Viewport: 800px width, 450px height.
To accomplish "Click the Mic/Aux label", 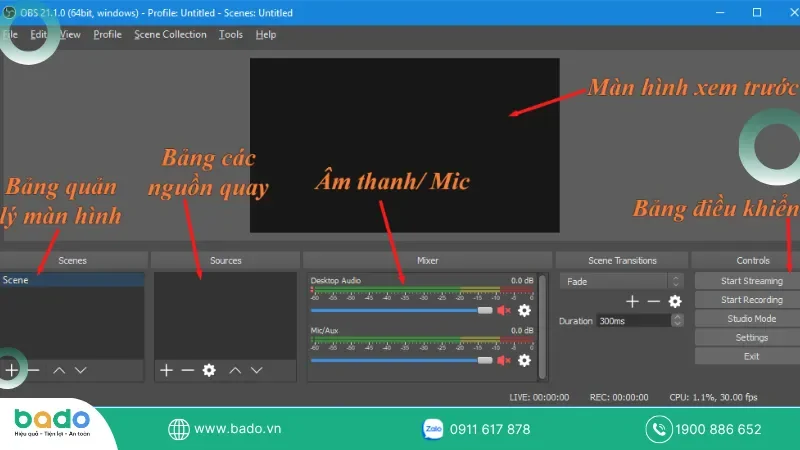I will click(324, 330).
